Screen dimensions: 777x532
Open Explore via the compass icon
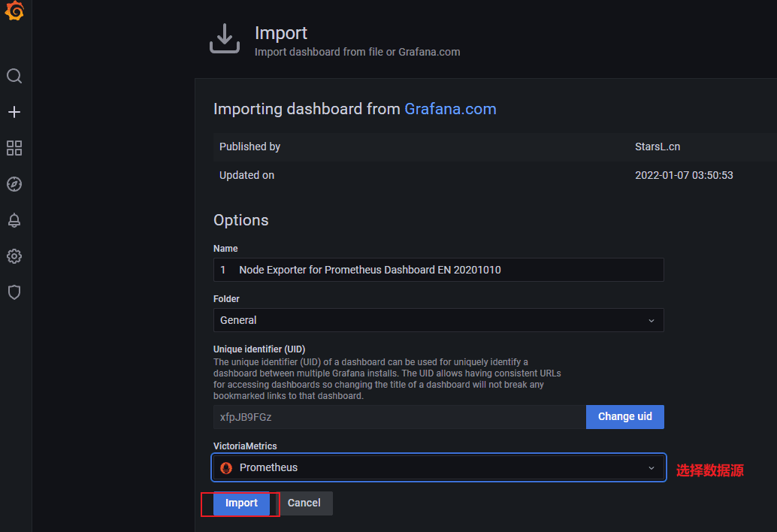14,184
